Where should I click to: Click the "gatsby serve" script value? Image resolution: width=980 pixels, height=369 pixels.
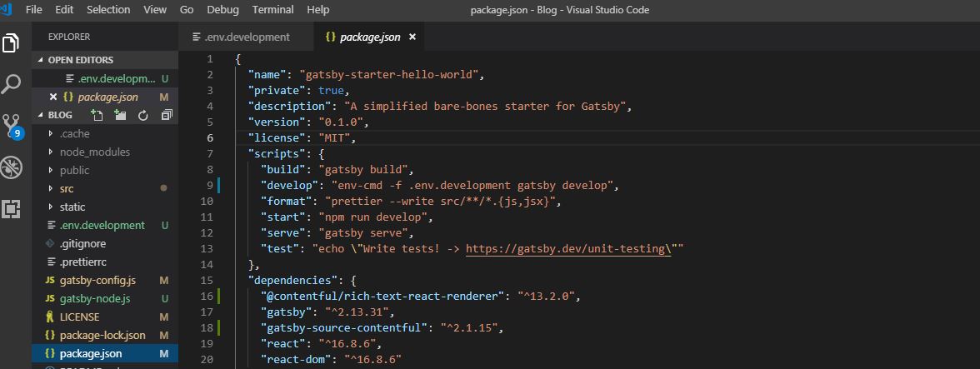[363, 233]
